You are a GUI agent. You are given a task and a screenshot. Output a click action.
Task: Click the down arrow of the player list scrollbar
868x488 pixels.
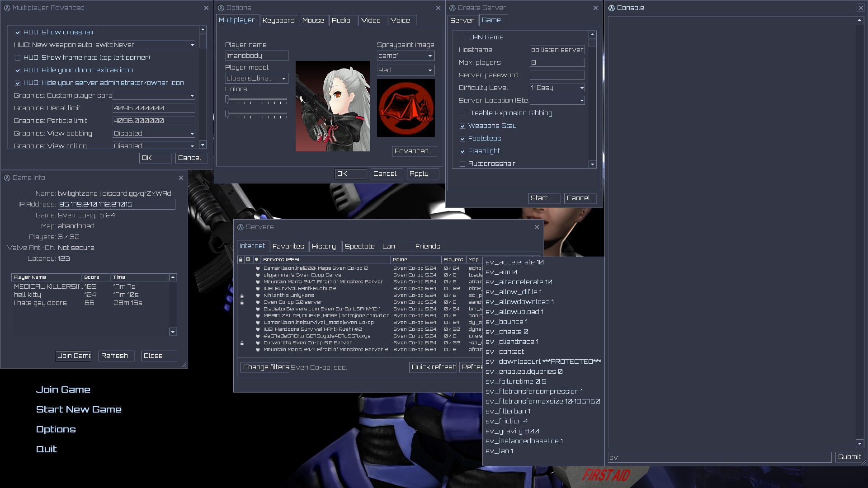point(173,332)
